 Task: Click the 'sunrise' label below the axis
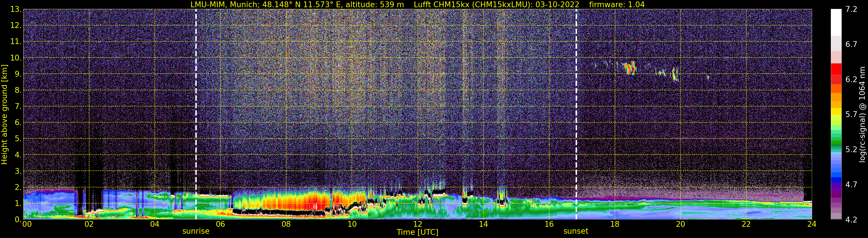pyautogui.click(x=196, y=231)
